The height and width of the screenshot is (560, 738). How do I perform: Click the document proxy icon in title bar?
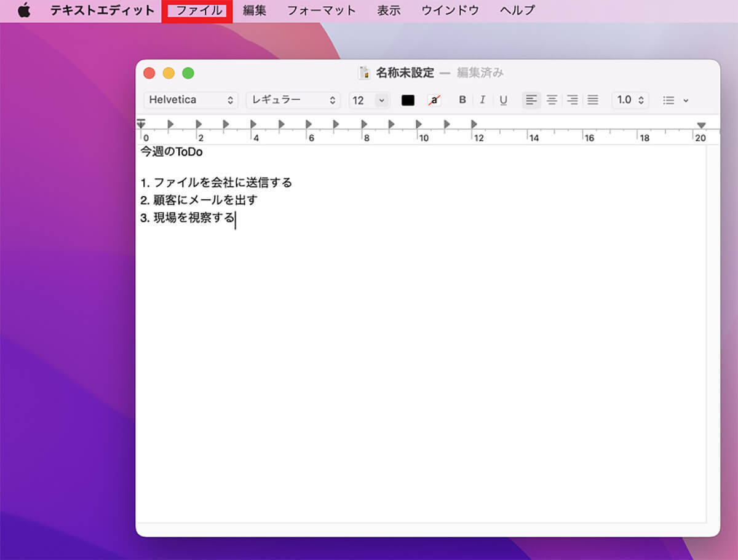click(x=365, y=73)
